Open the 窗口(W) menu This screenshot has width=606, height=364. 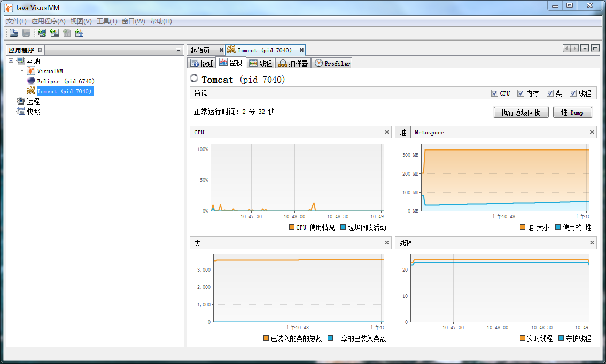[134, 21]
